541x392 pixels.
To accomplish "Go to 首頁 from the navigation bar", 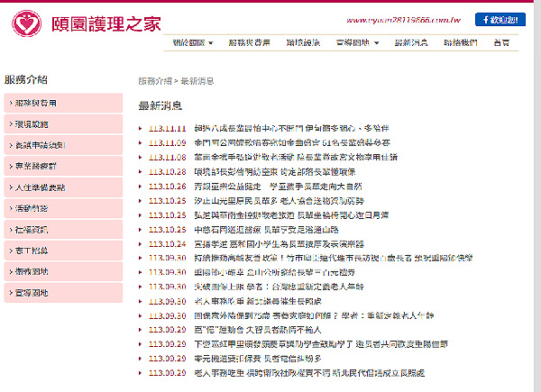I will click(500, 43).
